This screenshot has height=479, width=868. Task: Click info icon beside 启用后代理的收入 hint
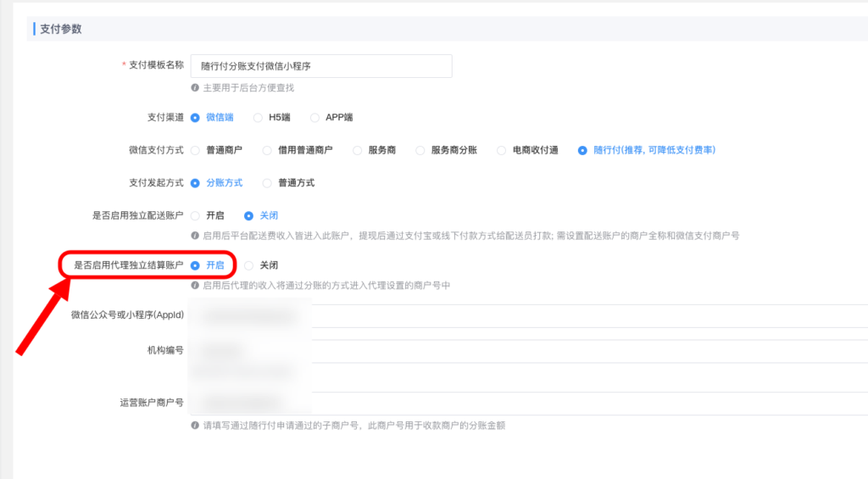pyautogui.click(x=195, y=285)
